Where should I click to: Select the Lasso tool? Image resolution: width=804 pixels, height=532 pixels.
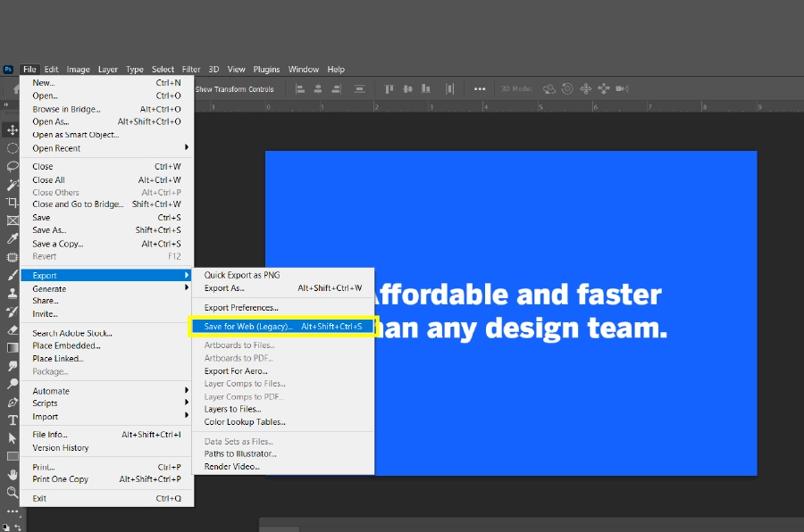[x=13, y=165]
